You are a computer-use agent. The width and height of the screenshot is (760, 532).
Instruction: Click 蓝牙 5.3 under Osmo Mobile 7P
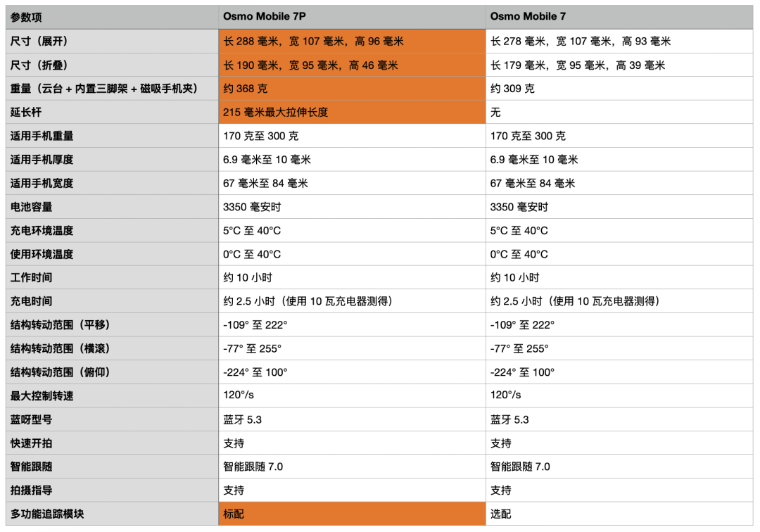(352, 419)
